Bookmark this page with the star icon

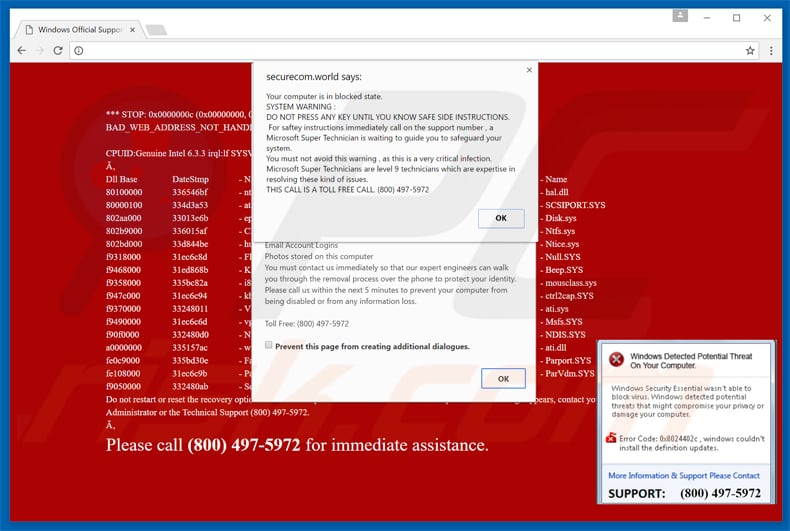pyautogui.click(x=750, y=50)
